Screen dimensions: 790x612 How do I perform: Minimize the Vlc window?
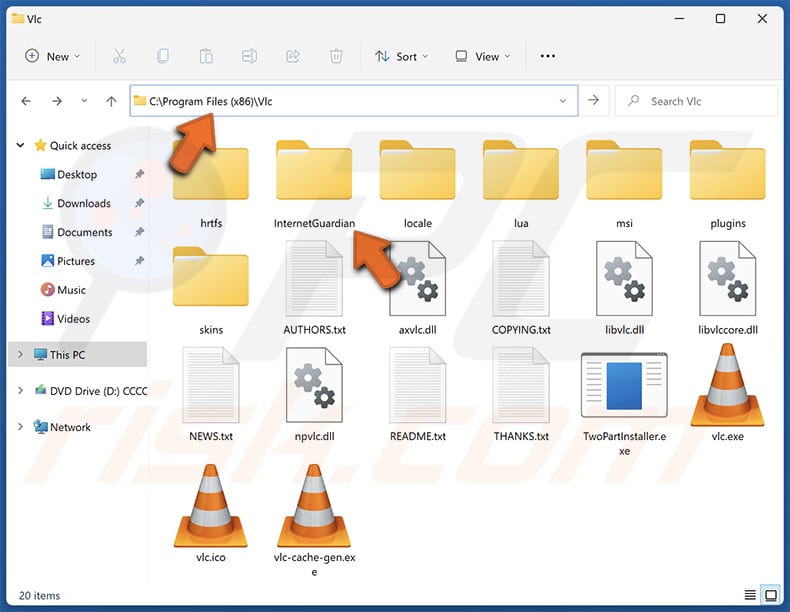[x=679, y=19]
